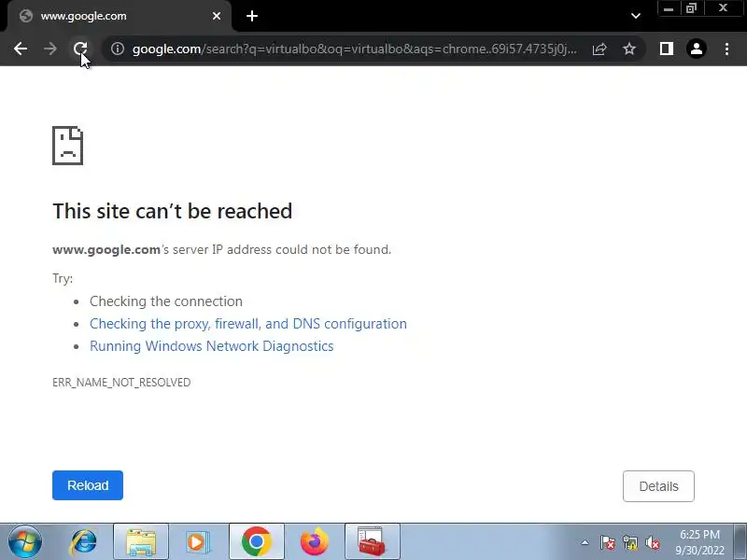Reload the page with the toolbar refresh icon
The width and height of the screenshot is (747, 560).
pos(80,49)
